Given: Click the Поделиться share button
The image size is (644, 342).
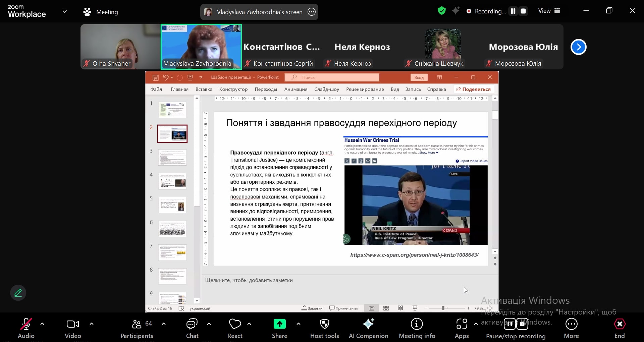Looking at the screenshot, I should click(x=474, y=89).
